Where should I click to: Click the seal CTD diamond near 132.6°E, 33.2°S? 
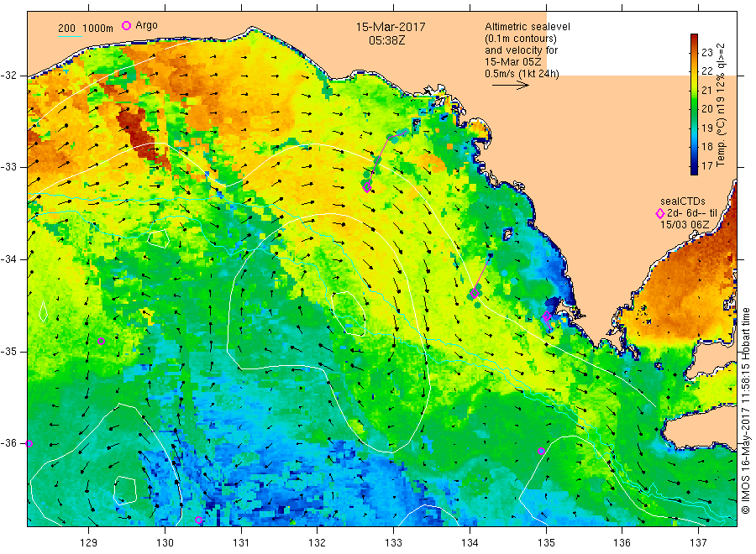pos(367,187)
